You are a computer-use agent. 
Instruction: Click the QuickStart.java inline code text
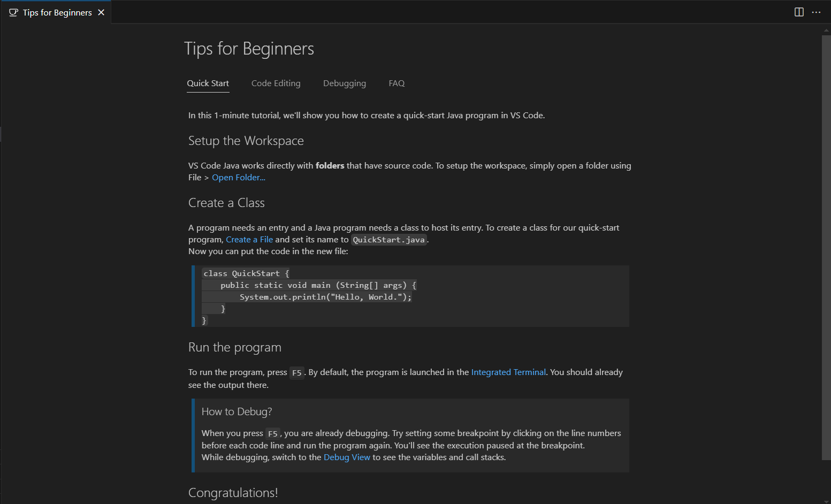pos(389,240)
